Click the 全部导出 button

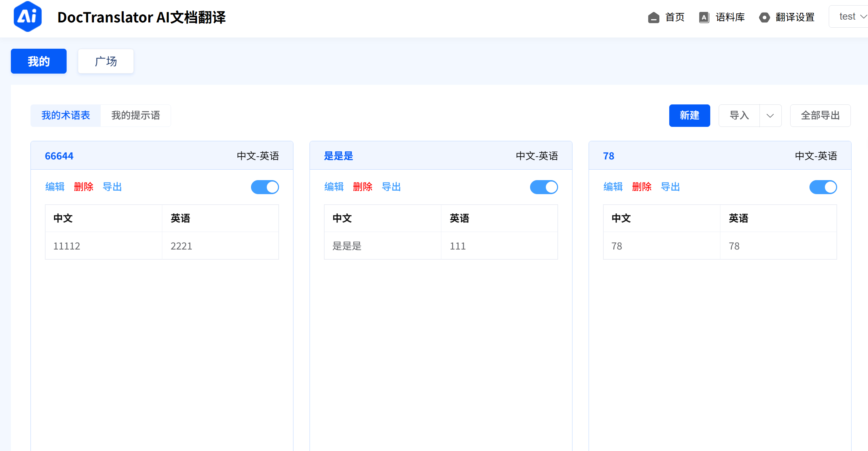(x=820, y=115)
